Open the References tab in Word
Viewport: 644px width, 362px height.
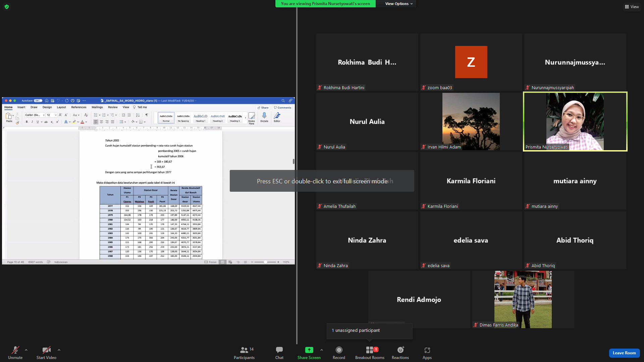click(x=79, y=107)
